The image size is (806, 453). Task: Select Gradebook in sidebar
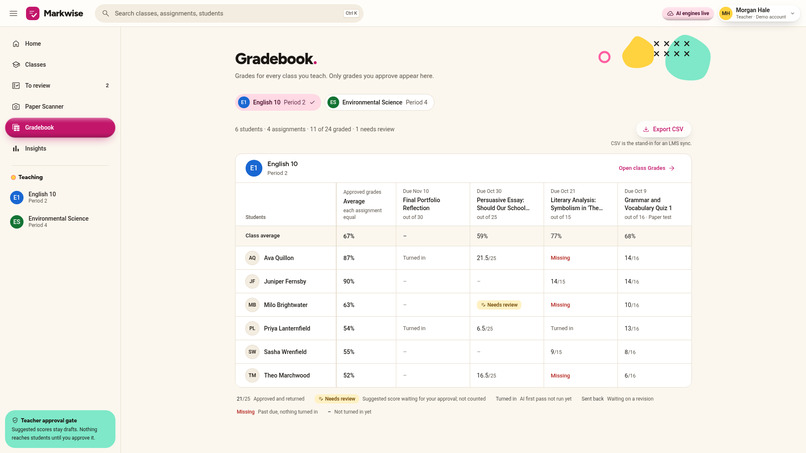(x=60, y=128)
